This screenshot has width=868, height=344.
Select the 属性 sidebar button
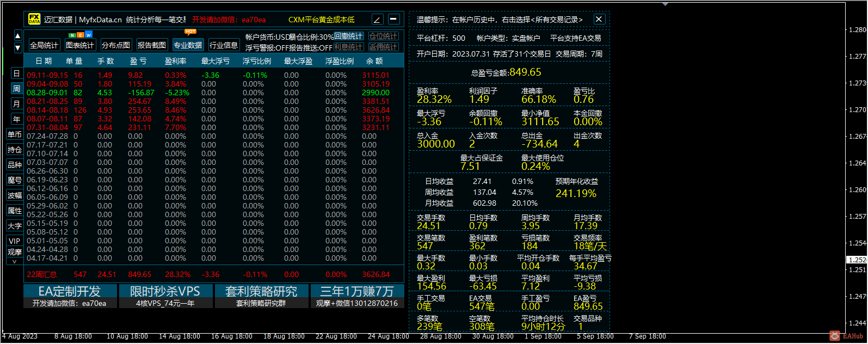point(15,211)
